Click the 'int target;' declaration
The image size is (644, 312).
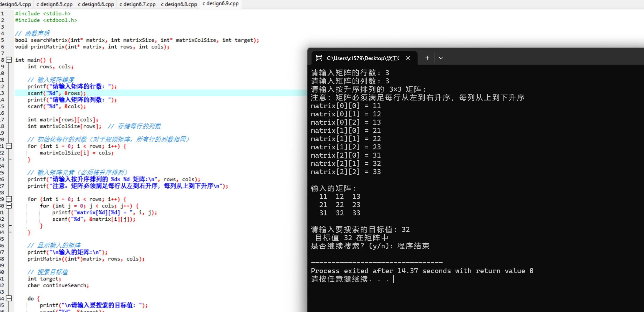point(44,279)
